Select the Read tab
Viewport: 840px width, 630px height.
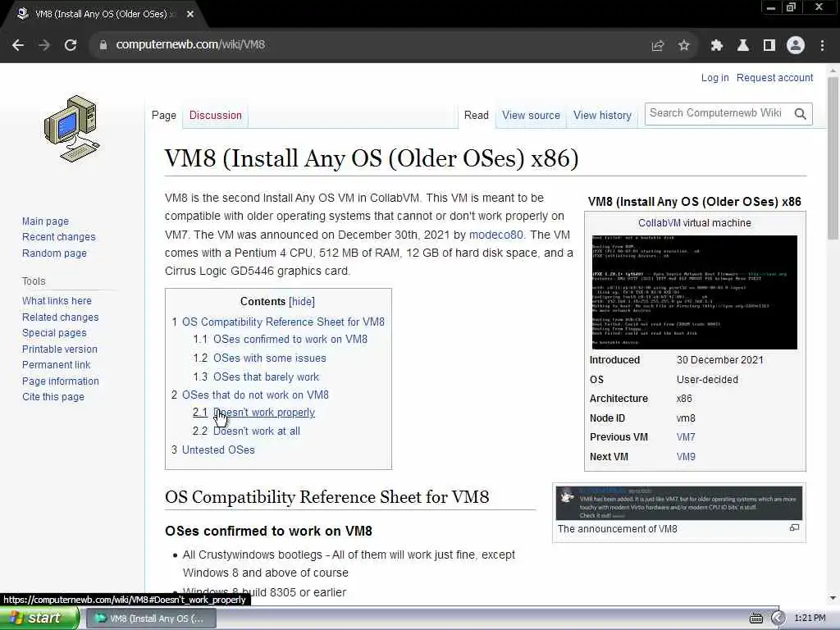point(477,116)
